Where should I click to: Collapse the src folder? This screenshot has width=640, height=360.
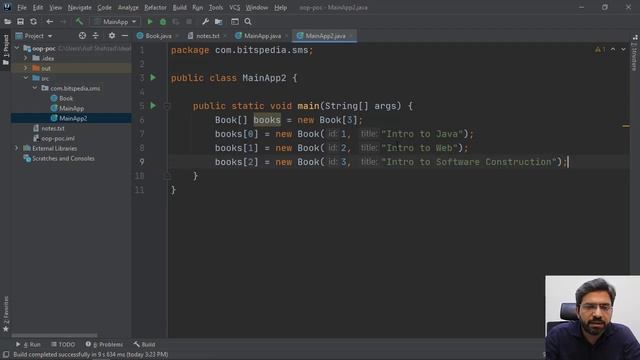(26, 78)
